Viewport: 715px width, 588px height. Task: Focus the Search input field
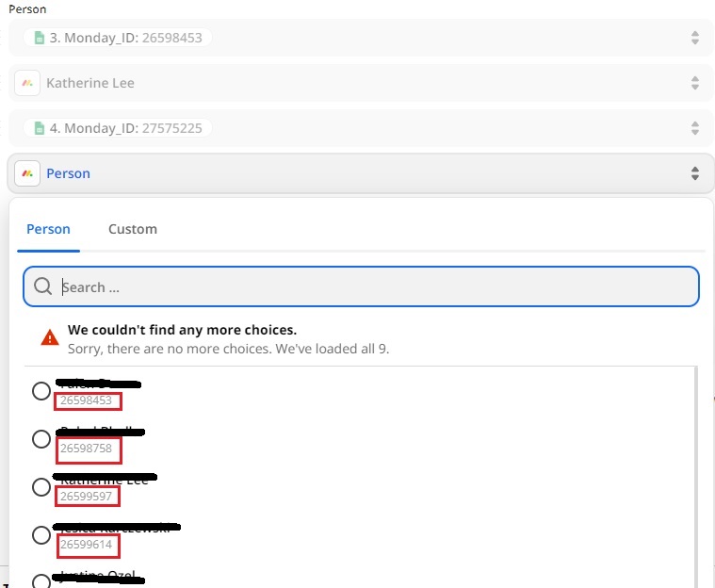pyautogui.click(x=361, y=286)
